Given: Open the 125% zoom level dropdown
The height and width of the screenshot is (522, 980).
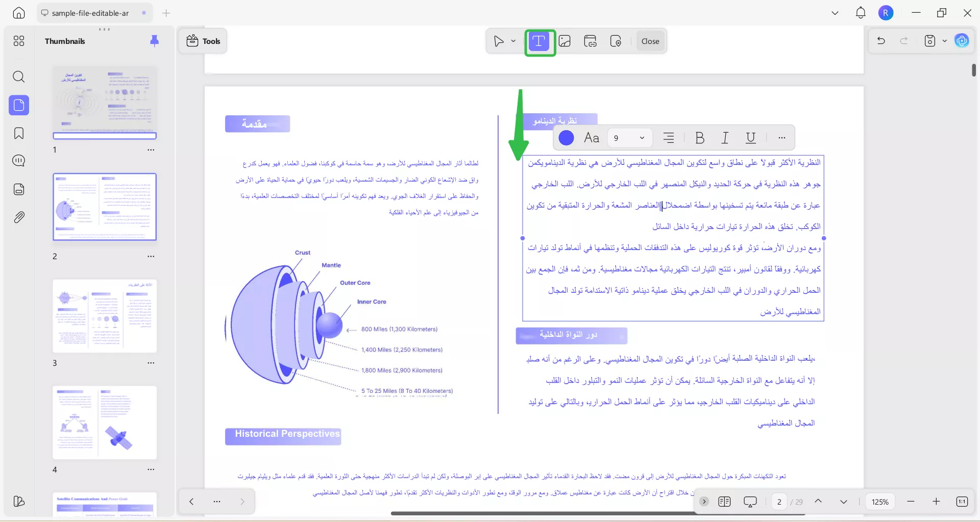Looking at the screenshot, I should [x=880, y=502].
